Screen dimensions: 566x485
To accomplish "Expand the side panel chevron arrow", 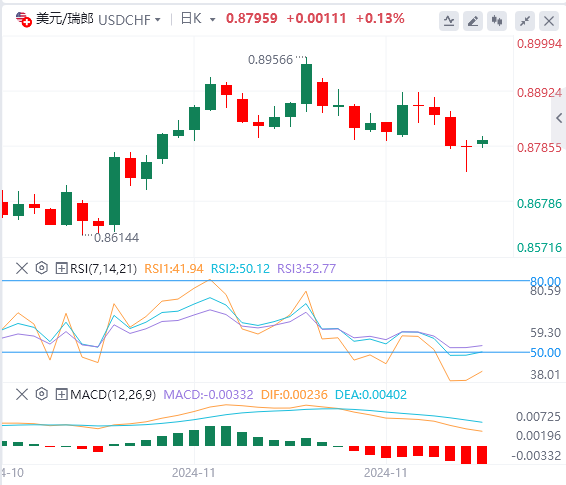I will pyautogui.click(x=559, y=118).
